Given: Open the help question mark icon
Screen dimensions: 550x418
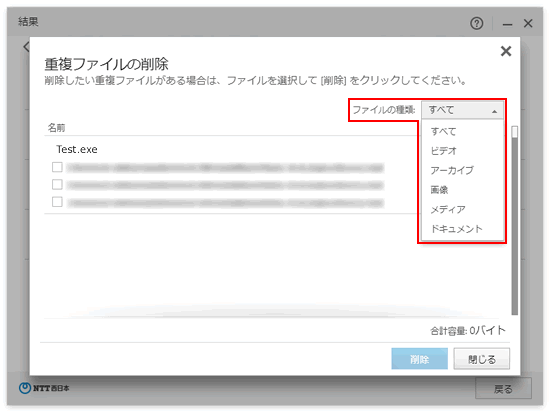Looking at the screenshot, I should [476, 23].
